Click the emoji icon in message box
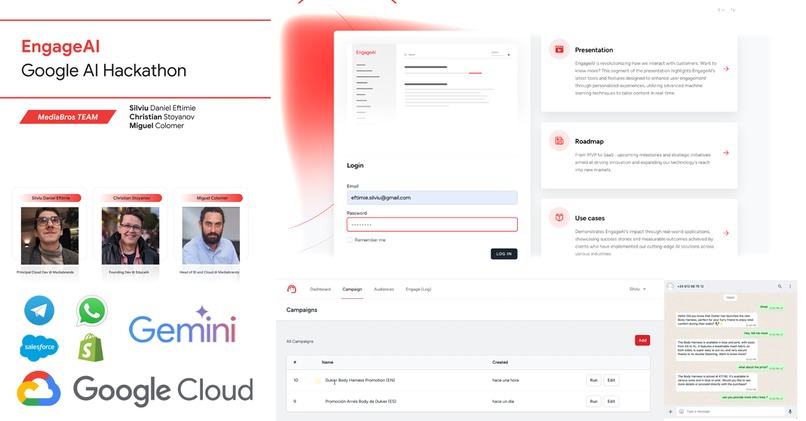Screen dimensions: 806x421 tap(682, 411)
